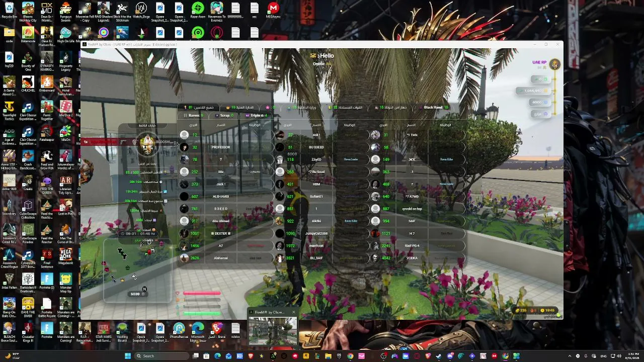Launch Fortnite Battle Royale desktop shortcut
The image size is (644, 362).
click(x=47, y=308)
